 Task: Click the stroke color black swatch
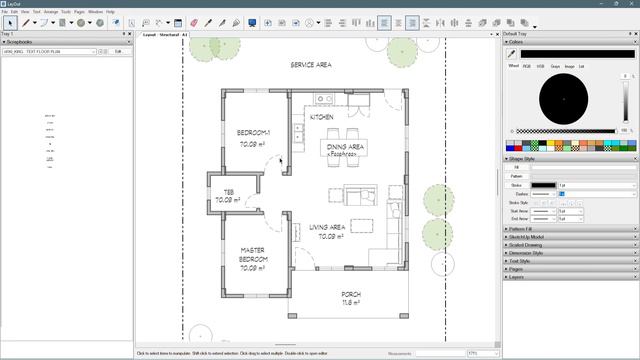pos(543,185)
